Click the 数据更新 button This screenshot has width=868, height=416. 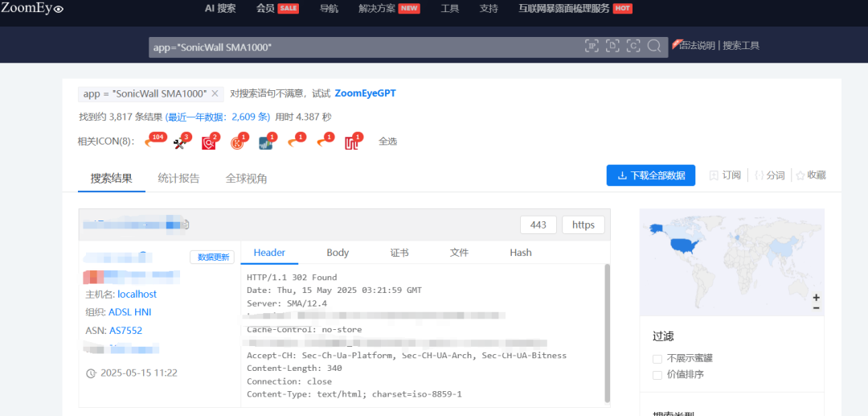point(212,257)
